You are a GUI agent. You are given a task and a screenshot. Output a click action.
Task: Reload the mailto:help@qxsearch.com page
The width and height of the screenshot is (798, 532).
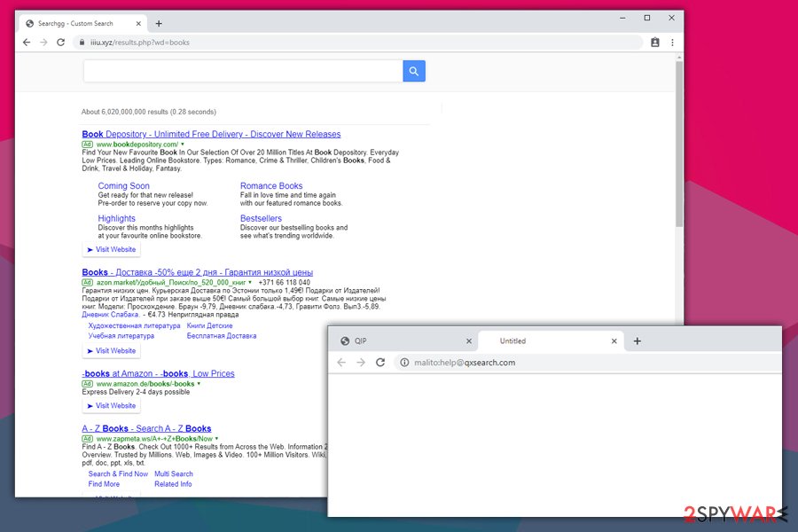point(380,363)
